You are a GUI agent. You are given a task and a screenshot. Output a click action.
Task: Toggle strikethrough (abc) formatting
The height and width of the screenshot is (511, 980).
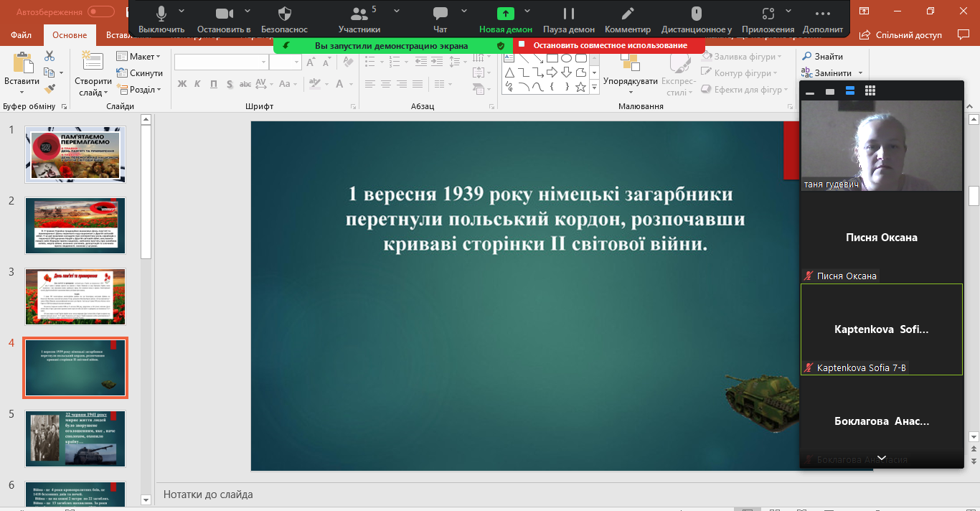(x=245, y=84)
